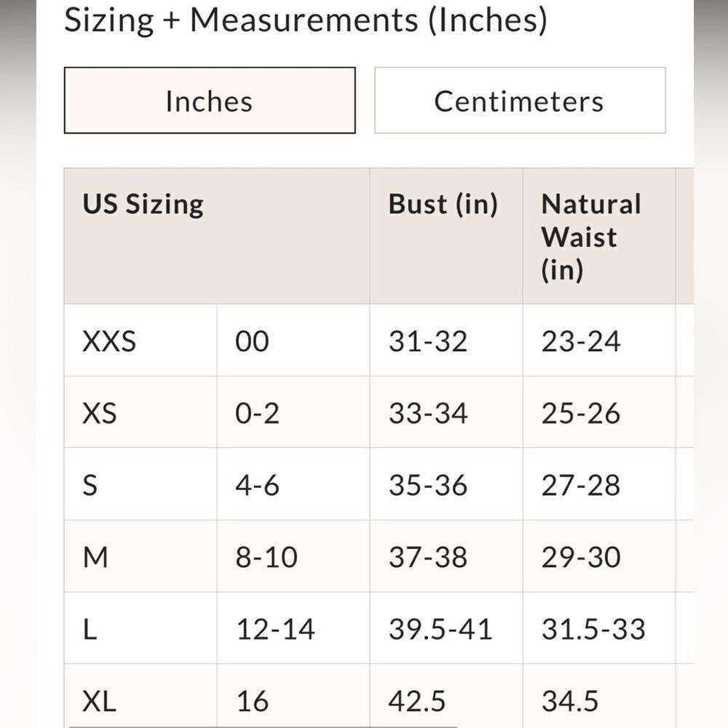
Task: Select the M size row label
Action: pos(95,557)
